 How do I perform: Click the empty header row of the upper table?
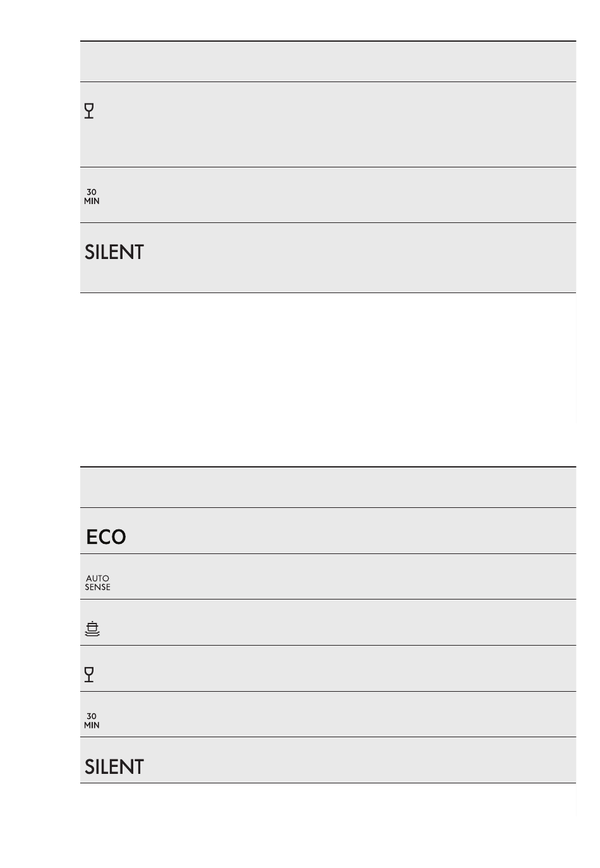click(328, 62)
